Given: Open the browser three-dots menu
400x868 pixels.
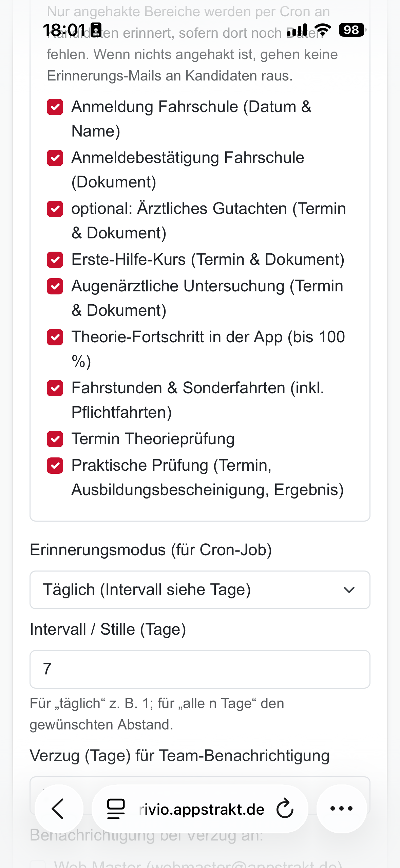Looking at the screenshot, I should [341, 809].
